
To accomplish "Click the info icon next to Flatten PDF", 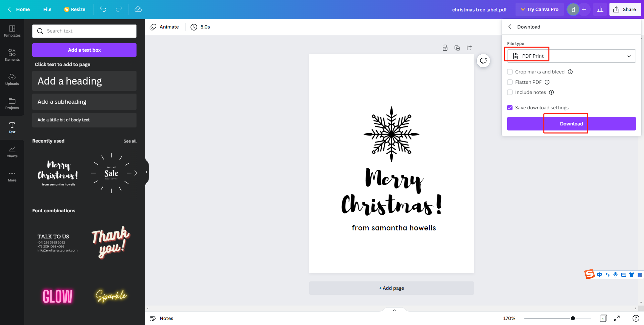I will (x=547, y=82).
